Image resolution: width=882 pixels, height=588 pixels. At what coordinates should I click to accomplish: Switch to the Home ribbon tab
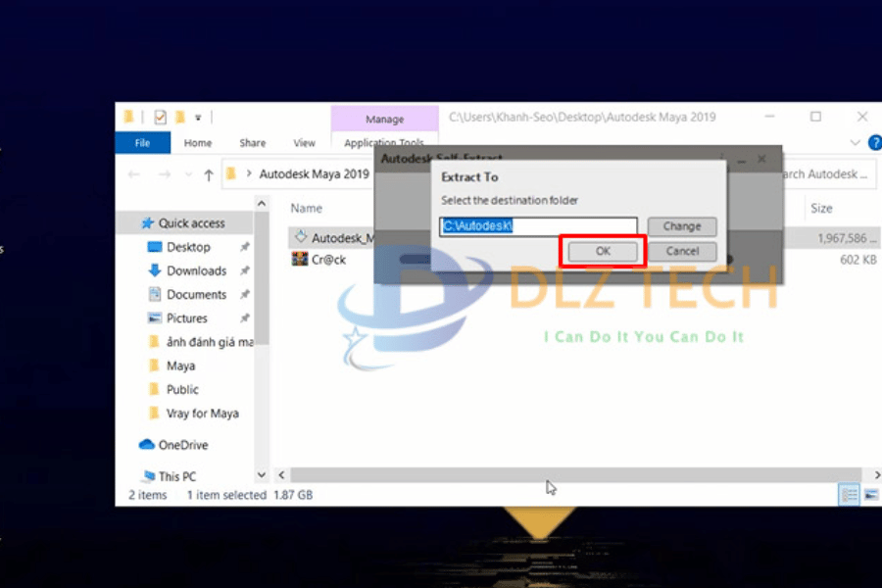coord(198,143)
